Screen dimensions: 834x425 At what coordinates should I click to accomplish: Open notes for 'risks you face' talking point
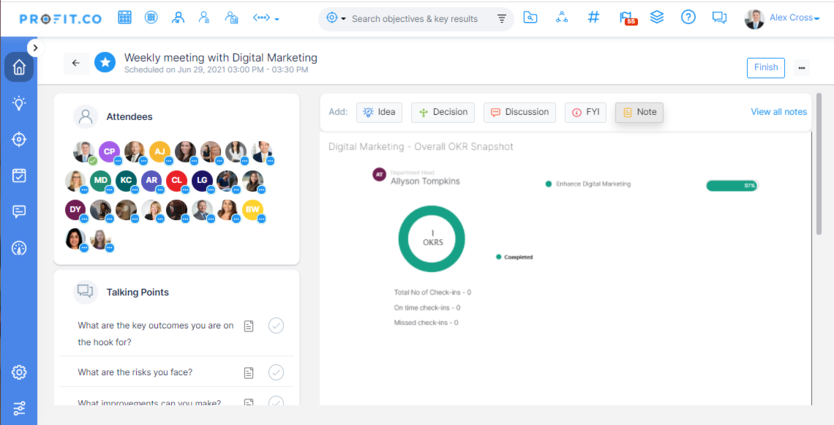248,373
